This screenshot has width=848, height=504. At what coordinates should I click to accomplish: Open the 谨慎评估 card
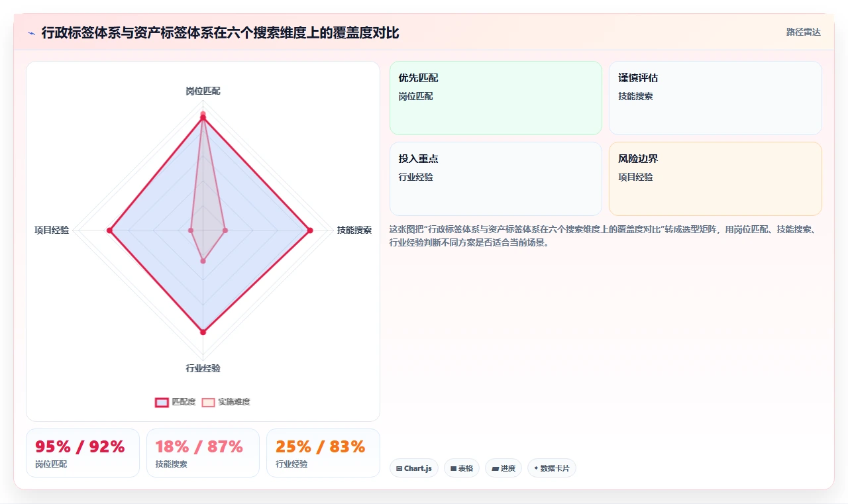(715, 98)
